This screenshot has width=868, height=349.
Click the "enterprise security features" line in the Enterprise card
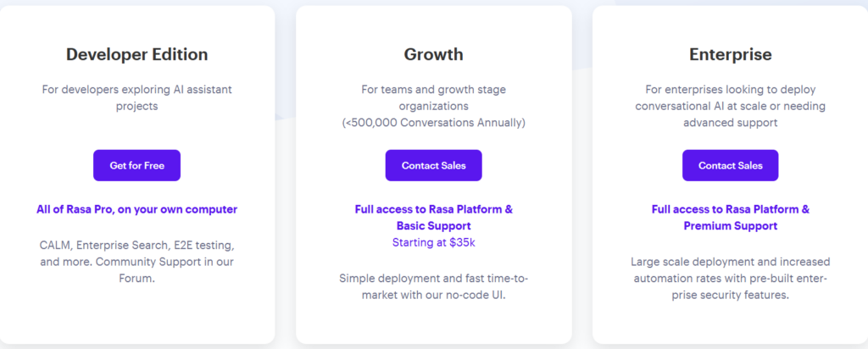[730, 295]
